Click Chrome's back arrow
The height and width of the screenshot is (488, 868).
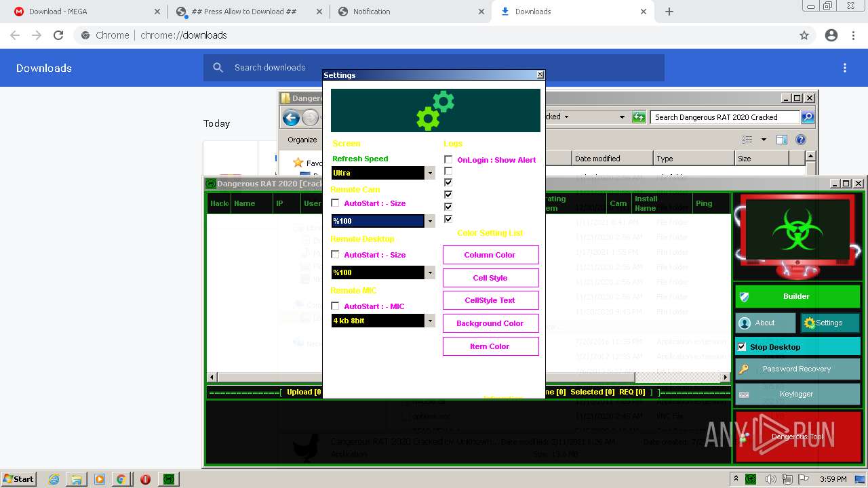(x=15, y=35)
